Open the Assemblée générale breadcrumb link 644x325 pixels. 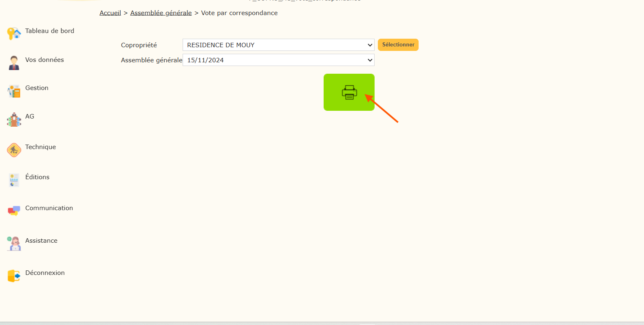point(161,13)
